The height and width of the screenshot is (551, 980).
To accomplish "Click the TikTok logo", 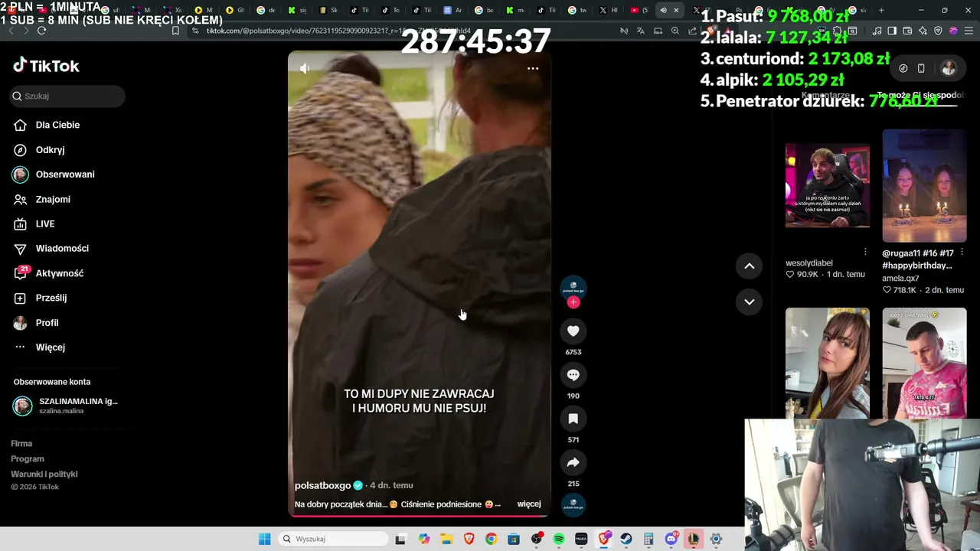I will (x=46, y=66).
